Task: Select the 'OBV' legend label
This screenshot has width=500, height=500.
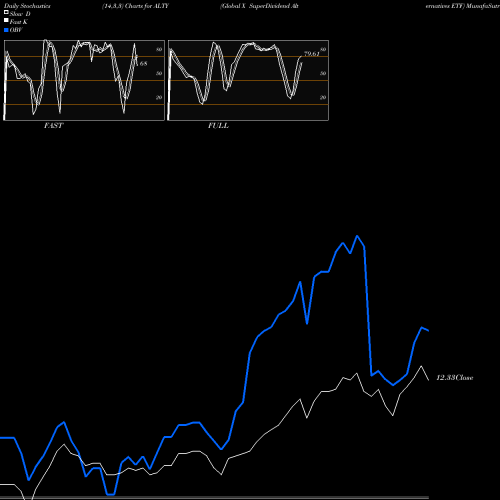Action: point(16,30)
